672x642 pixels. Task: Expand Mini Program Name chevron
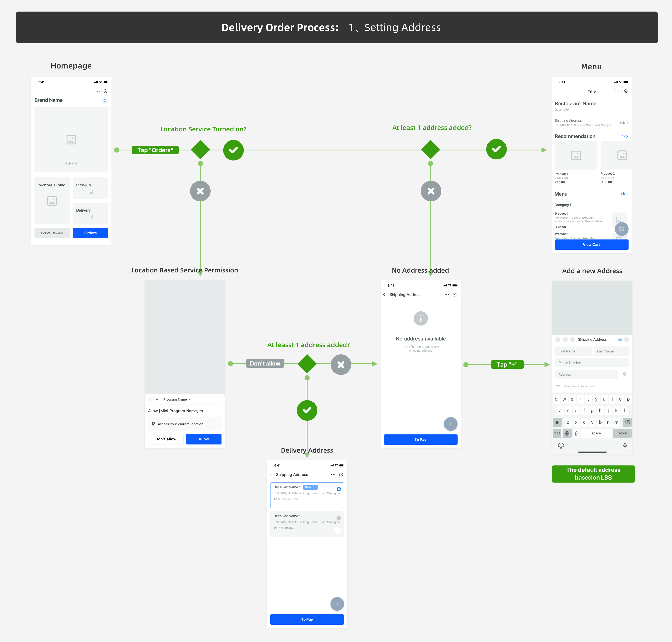(189, 400)
